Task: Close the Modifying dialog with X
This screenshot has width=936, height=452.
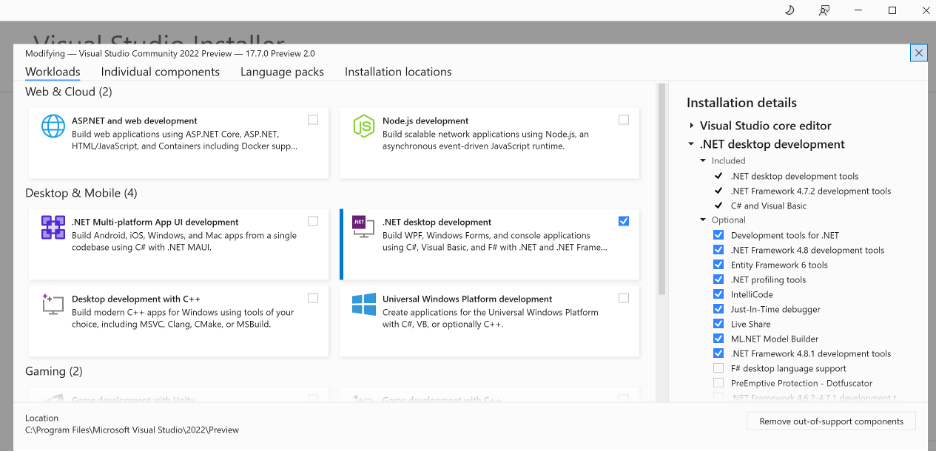Action: pos(919,53)
